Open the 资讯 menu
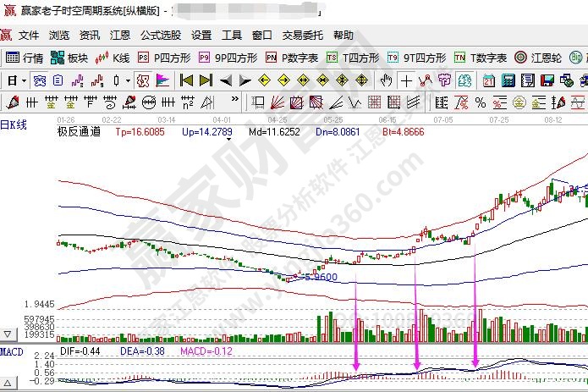Image resolution: width=588 pixels, height=392 pixels. pos(90,36)
